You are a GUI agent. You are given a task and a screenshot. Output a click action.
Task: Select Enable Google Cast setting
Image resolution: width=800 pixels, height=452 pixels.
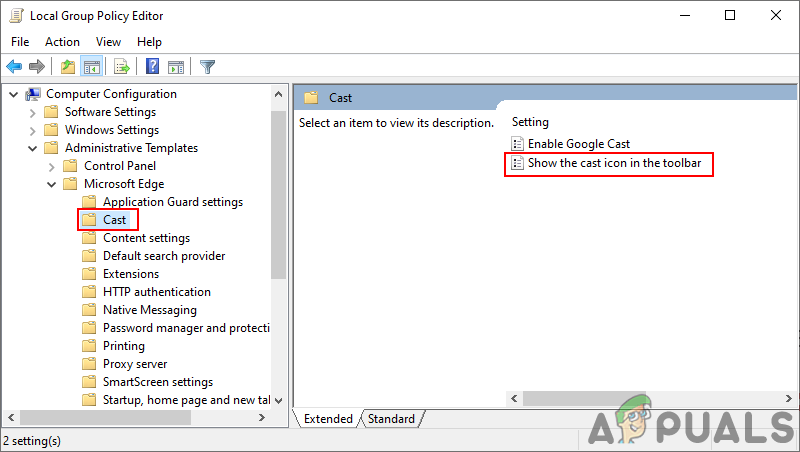[x=579, y=144]
